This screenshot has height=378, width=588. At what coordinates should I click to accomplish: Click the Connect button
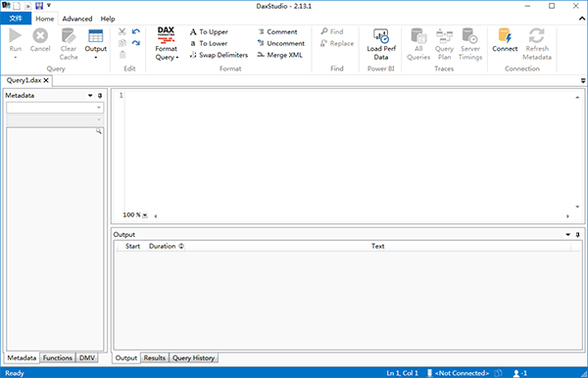[505, 40]
